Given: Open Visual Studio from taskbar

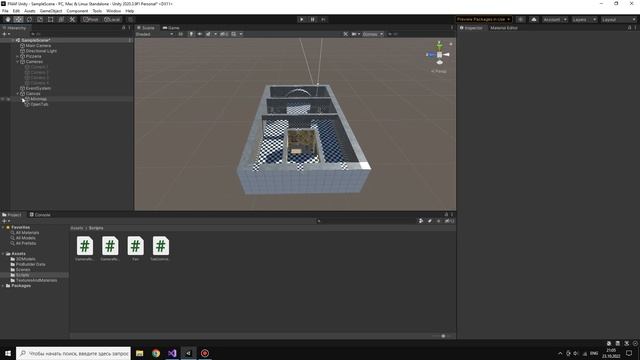Looking at the screenshot, I should [172, 353].
